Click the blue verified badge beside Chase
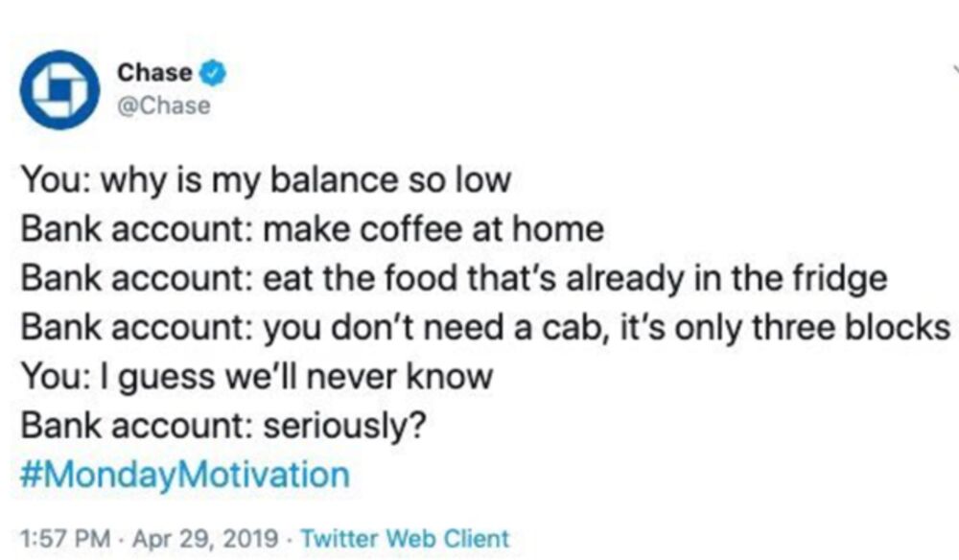This screenshot has height=560, width=959. point(214,74)
